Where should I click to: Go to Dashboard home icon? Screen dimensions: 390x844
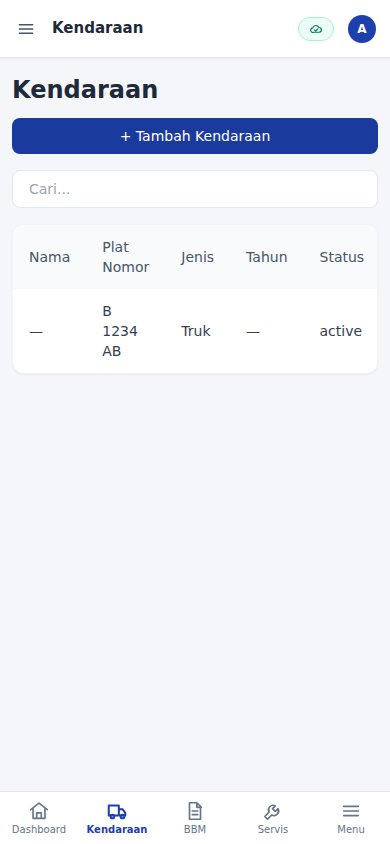(39, 811)
